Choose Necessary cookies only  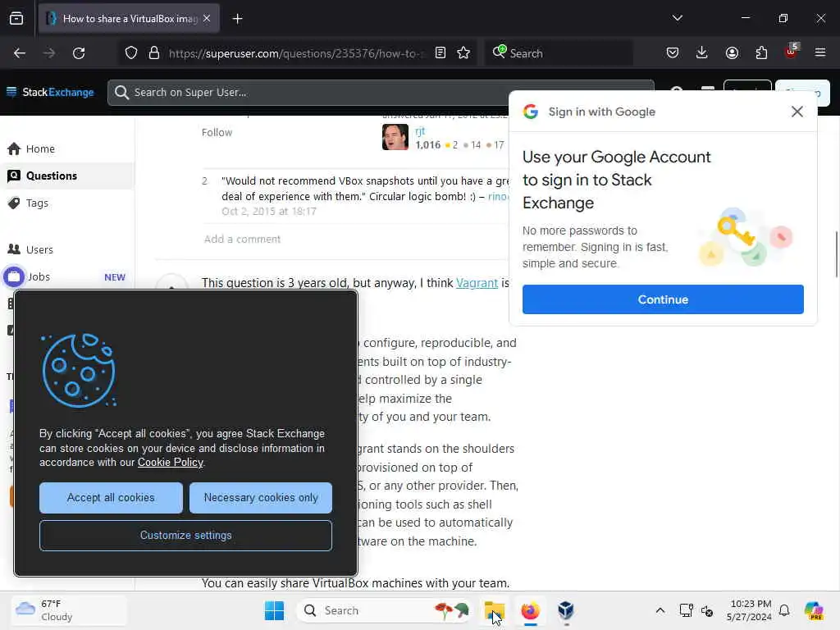(x=260, y=498)
